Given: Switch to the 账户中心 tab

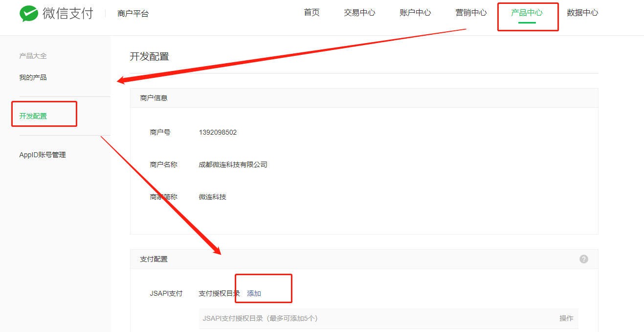Looking at the screenshot, I should coord(415,13).
